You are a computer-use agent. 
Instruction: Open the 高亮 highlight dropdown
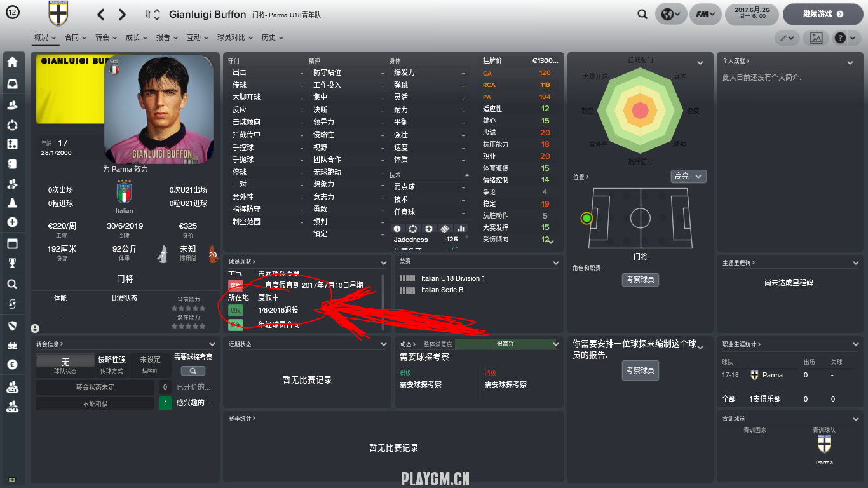pos(688,176)
